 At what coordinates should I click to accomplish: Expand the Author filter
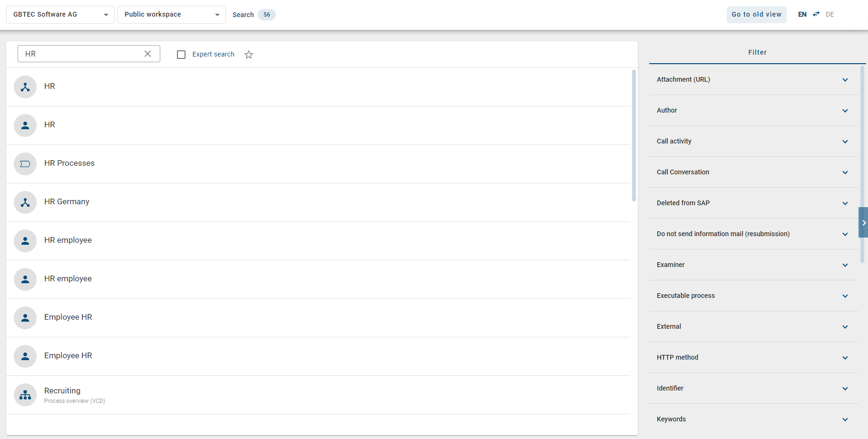[x=753, y=110]
